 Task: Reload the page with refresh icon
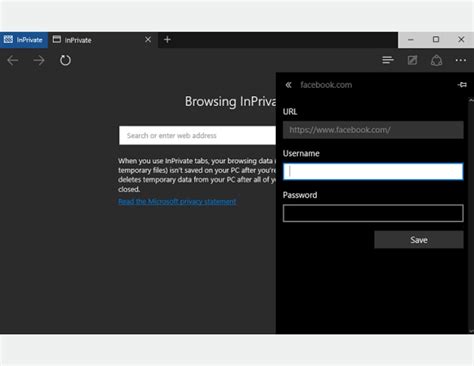point(65,60)
